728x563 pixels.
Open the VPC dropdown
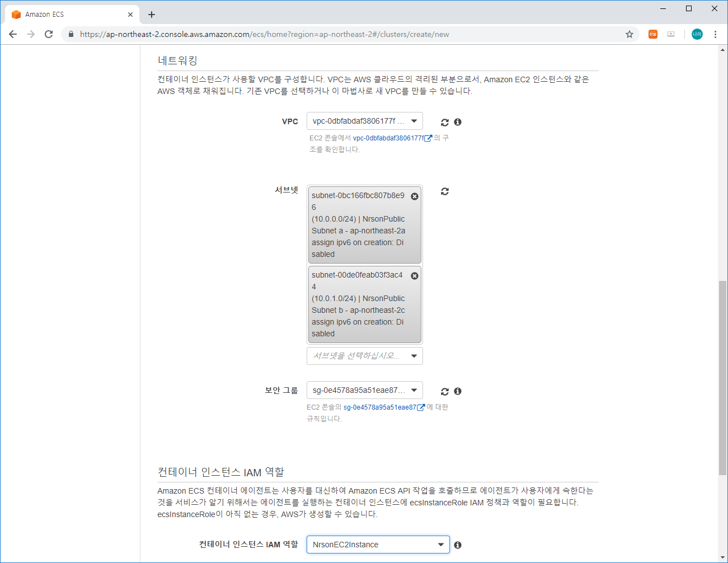pos(365,121)
